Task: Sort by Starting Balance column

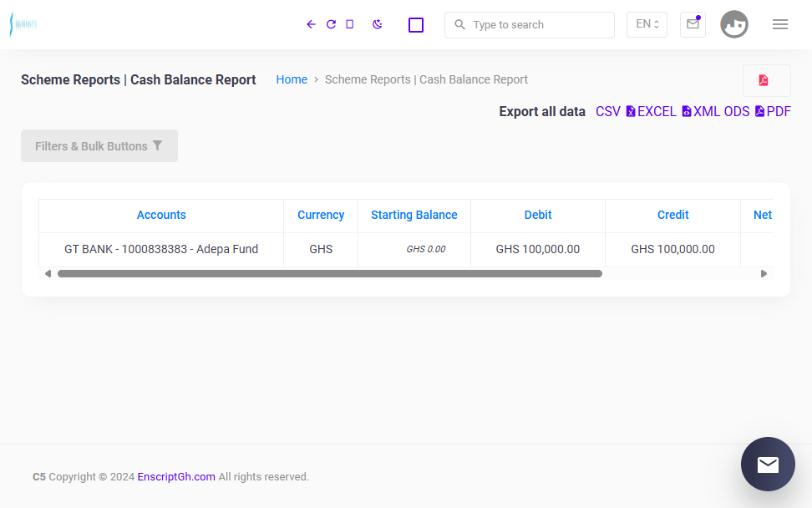Action: coord(414,215)
